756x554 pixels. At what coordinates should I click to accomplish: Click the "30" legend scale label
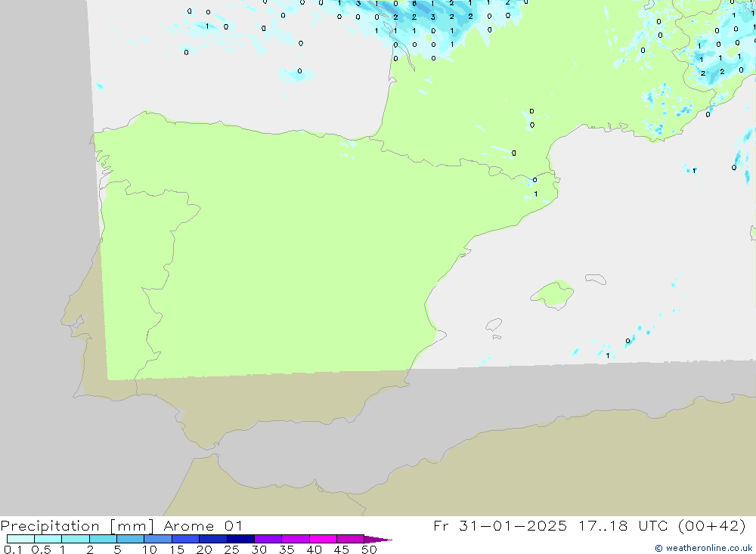point(259,549)
